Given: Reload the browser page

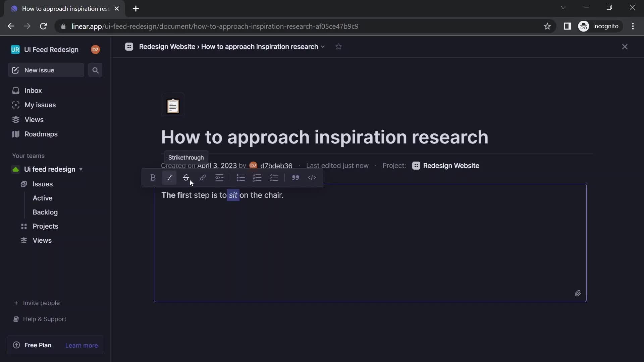Looking at the screenshot, I should click(43, 26).
